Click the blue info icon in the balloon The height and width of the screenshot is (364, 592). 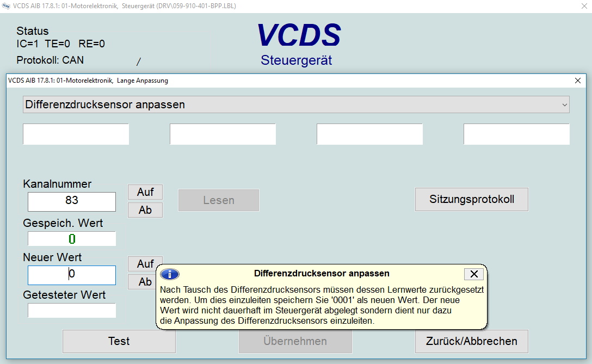tap(170, 274)
